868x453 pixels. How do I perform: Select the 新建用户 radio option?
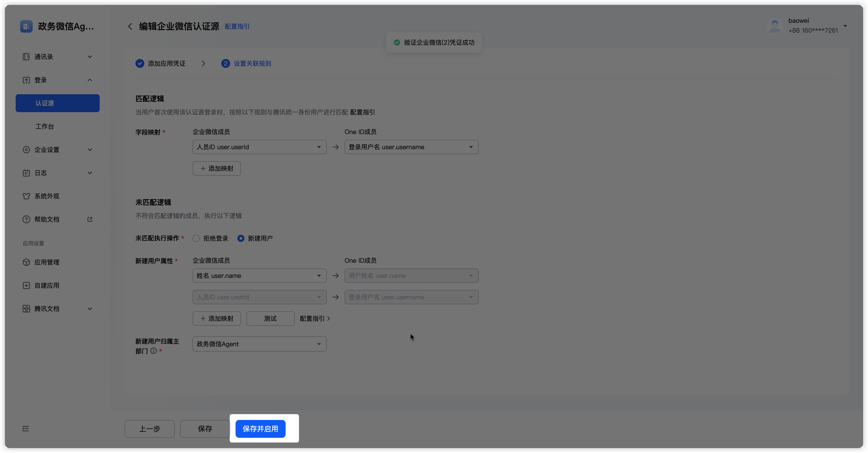coord(241,238)
